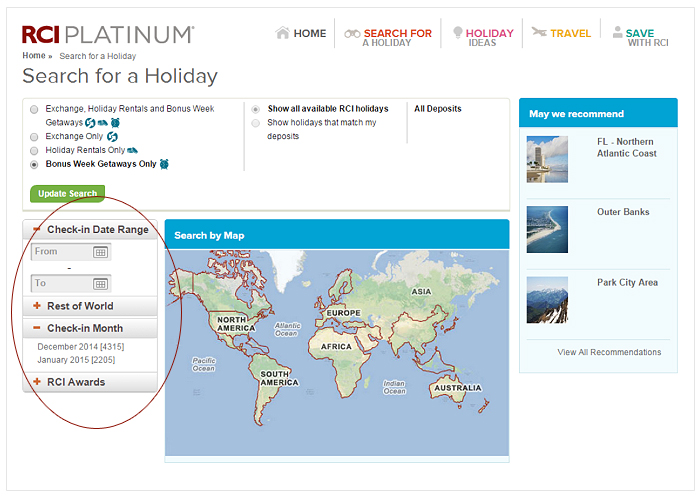Viewport: 700px width, 500px height.
Task: Open the Outer Banks thumbnail image
Action: [547, 229]
